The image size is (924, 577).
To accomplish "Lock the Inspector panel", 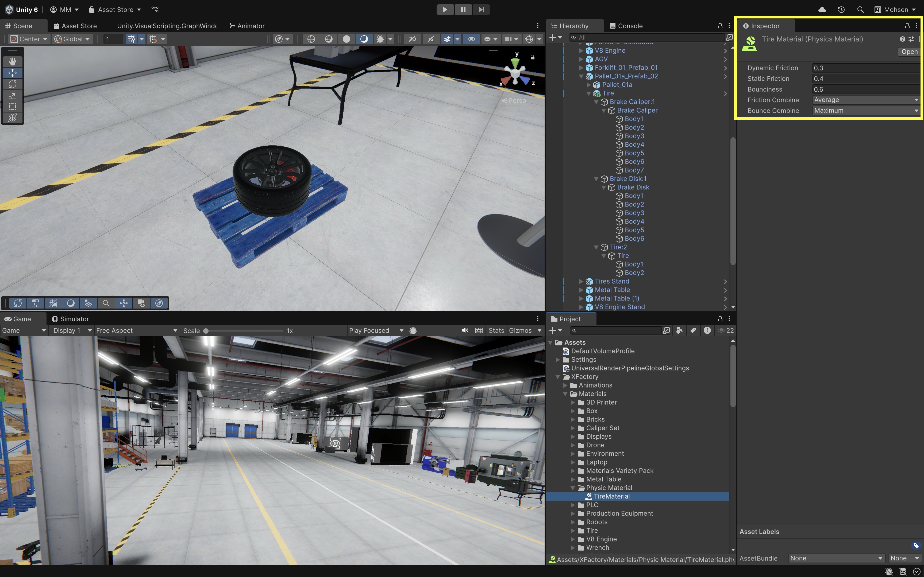I will click(x=907, y=26).
